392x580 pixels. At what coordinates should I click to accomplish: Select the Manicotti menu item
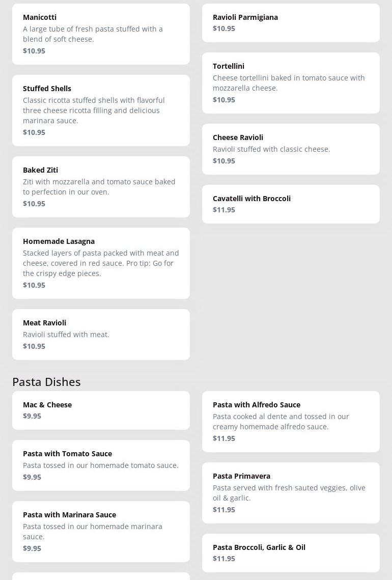[101, 34]
